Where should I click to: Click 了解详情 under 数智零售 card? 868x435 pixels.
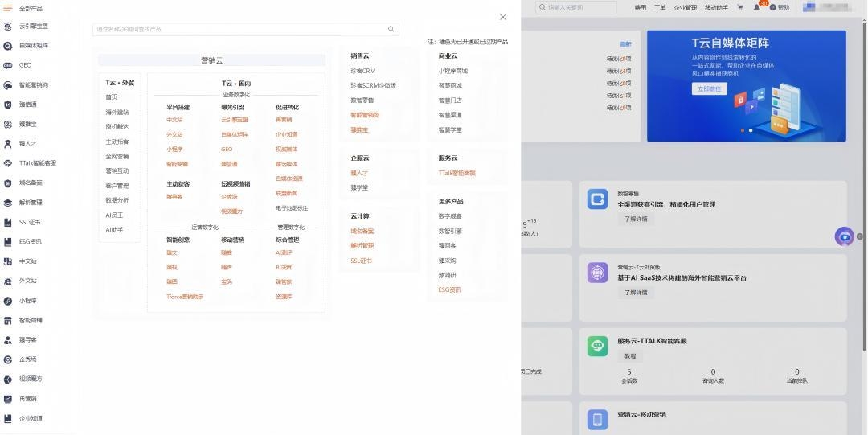point(636,219)
